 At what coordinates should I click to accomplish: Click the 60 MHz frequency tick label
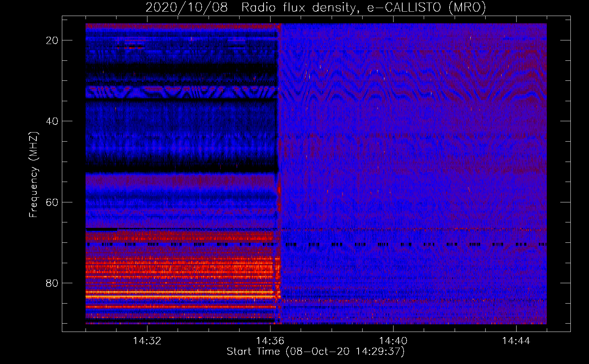coord(52,202)
